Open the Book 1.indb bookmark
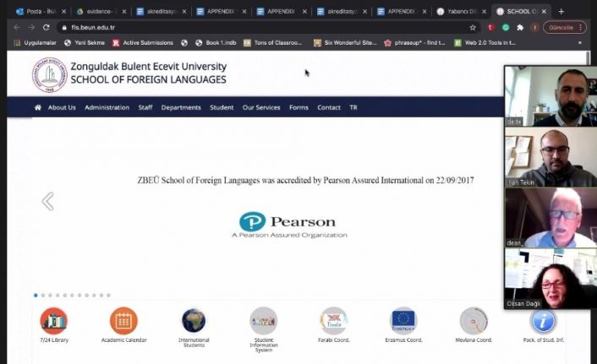This screenshot has height=364, width=597. click(216, 42)
